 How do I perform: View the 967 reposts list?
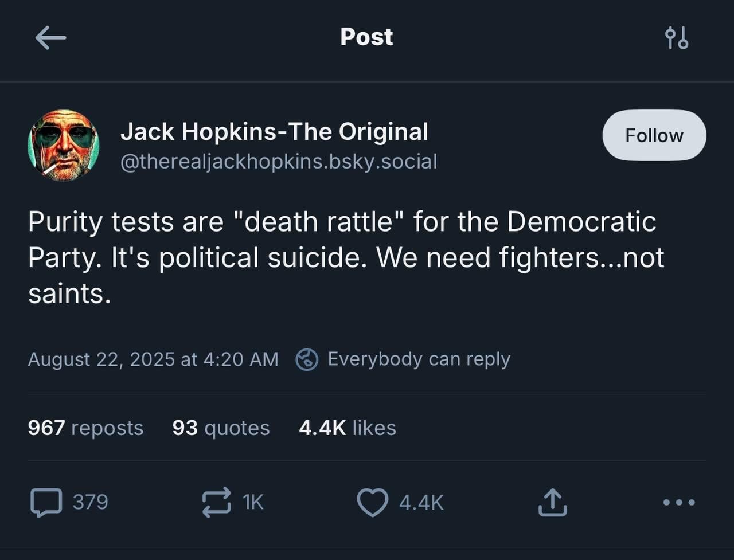tap(85, 428)
